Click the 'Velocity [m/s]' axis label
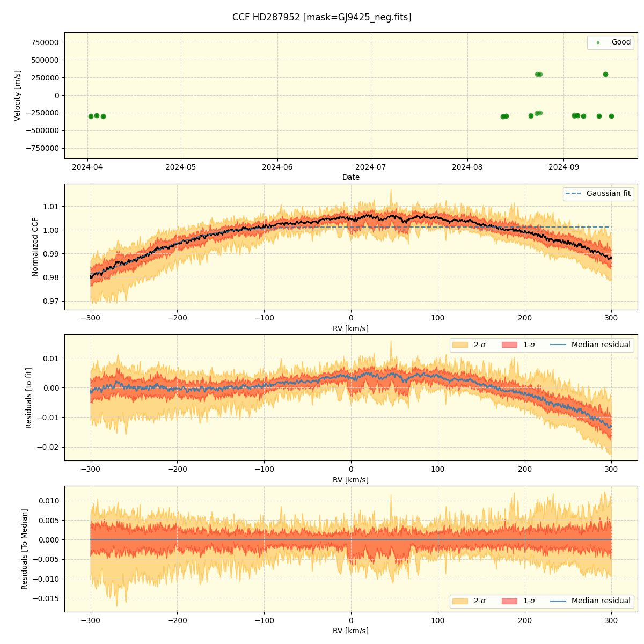 click(x=18, y=96)
